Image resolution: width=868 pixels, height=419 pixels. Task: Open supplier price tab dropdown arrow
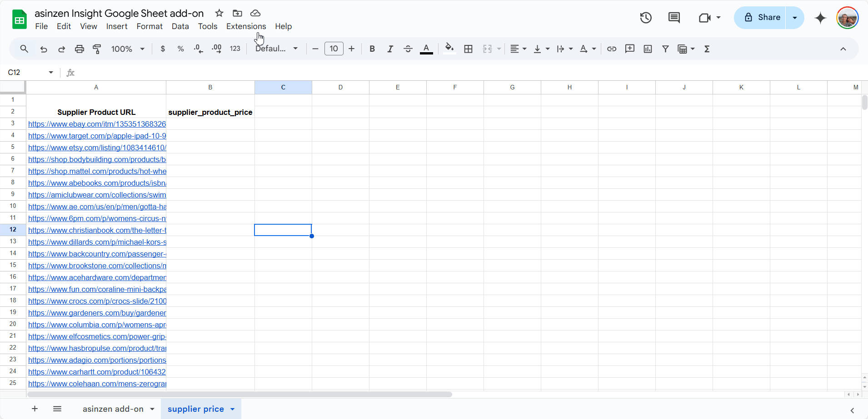pos(233,409)
